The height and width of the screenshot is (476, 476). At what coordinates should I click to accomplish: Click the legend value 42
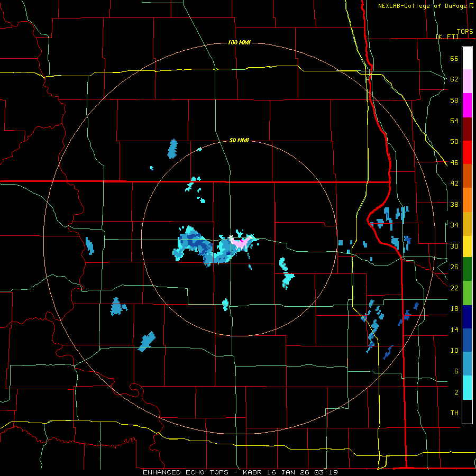(454, 184)
